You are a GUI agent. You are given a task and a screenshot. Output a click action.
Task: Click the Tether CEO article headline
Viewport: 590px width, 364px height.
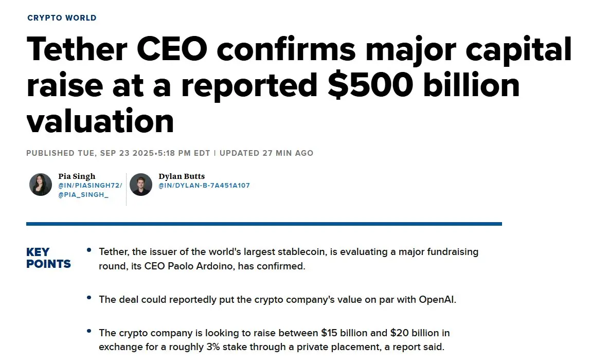[299, 85]
